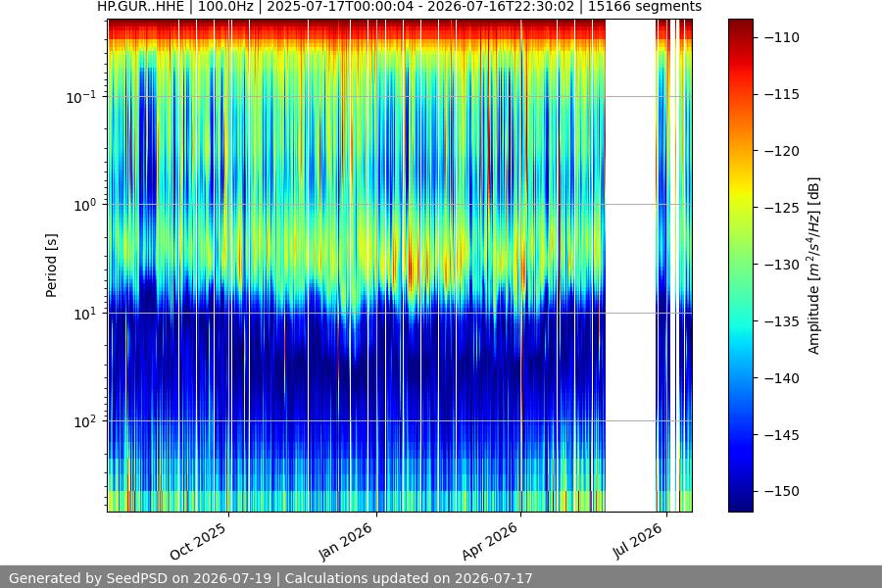Click the -125 colorbar tick label
This screenshot has width=882, height=588.
tap(782, 208)
